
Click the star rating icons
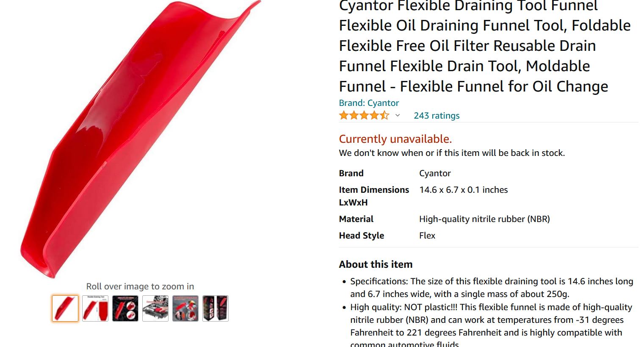tap(364, 115)
